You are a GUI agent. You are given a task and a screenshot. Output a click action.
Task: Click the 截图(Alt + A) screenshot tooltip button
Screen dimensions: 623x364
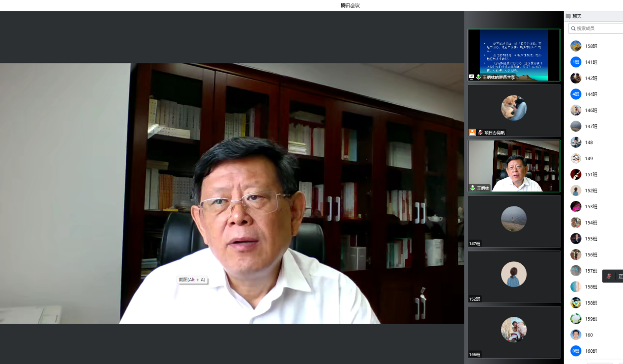pyautogui.click(x=192, y=280)
